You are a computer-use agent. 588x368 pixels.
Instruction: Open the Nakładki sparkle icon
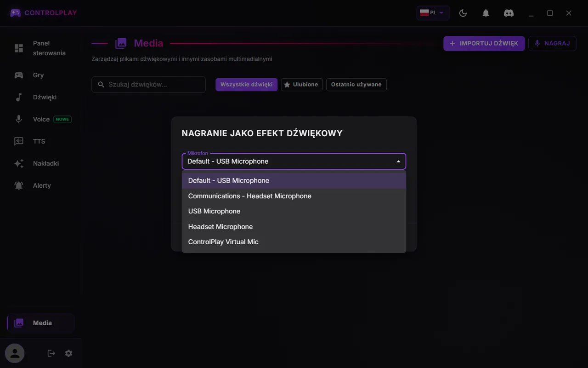click(x=19, y=163)
